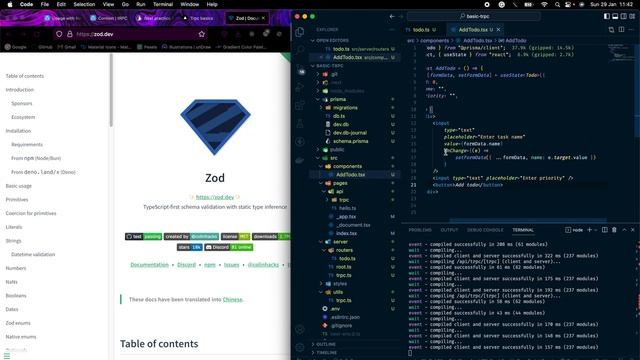Click the basic-trpc command center search box
This screenshot has height=360, width=640.
pos(473,16)
